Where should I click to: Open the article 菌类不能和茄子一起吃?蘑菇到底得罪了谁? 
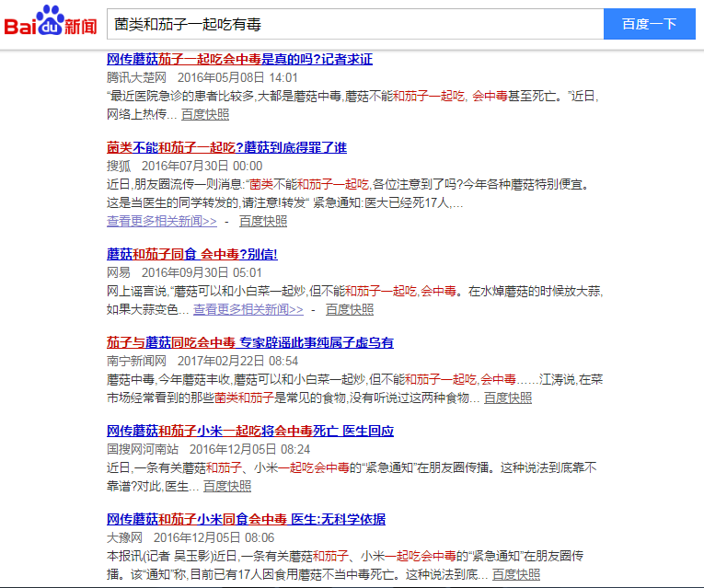(x=226, y=147)
